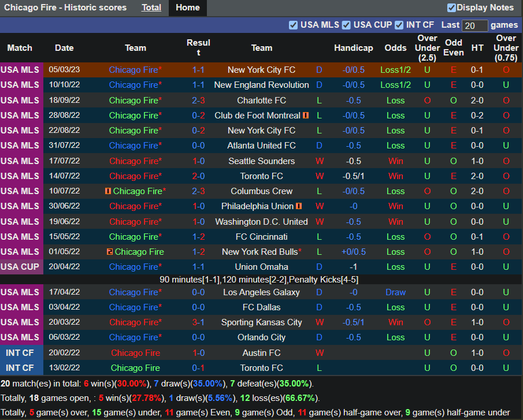Open Union Omaha team link
523x420 pixels.
click(x=261, y=267)
